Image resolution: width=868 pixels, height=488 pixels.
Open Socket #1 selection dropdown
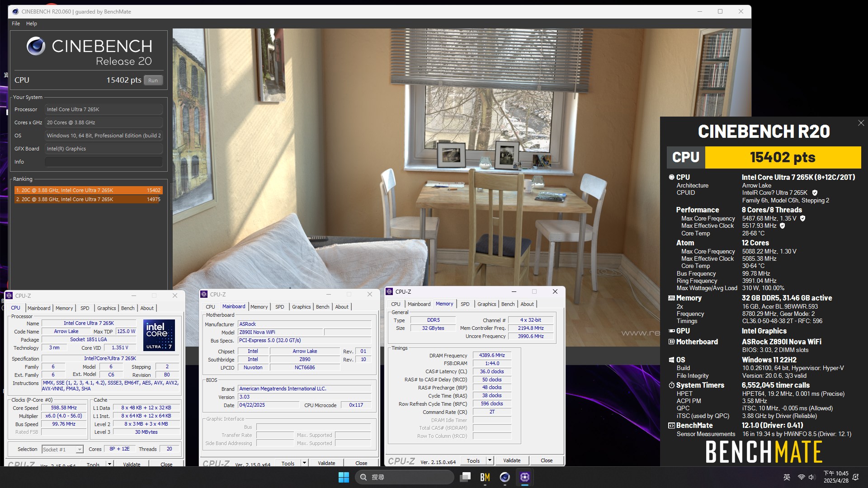[x=63, y=450]
